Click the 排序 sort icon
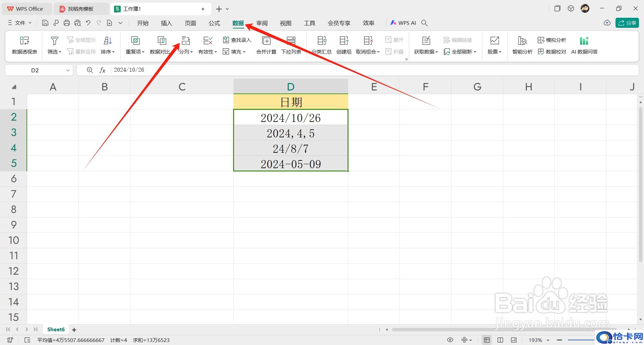The height and width of the screenshot is (345, 644). point(108,41)
